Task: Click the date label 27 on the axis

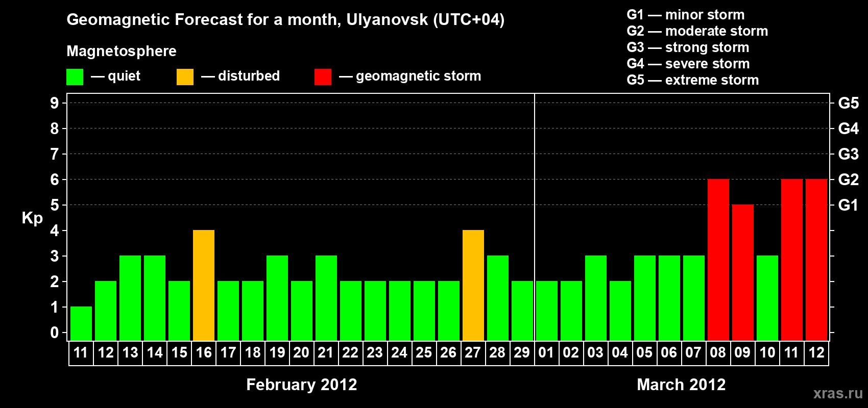Action: pos(473,353)
